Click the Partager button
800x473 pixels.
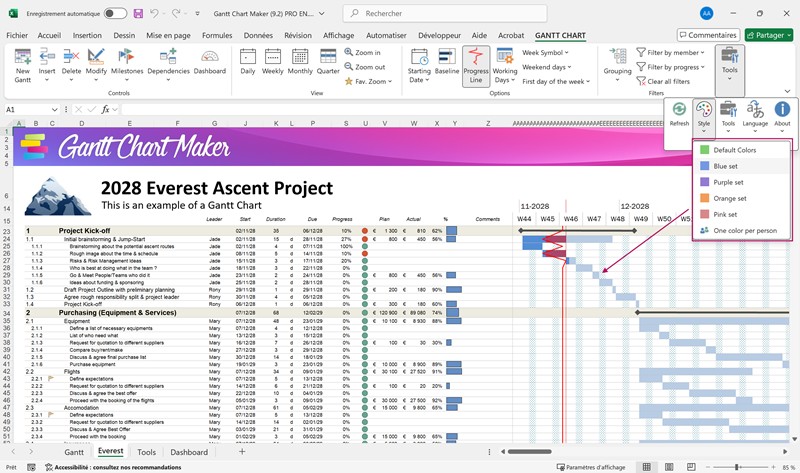click(x=768, y=34)
